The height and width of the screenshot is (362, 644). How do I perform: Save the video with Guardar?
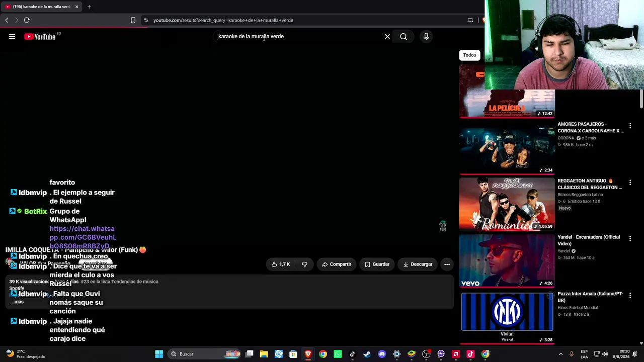click(x=377, y=264)
